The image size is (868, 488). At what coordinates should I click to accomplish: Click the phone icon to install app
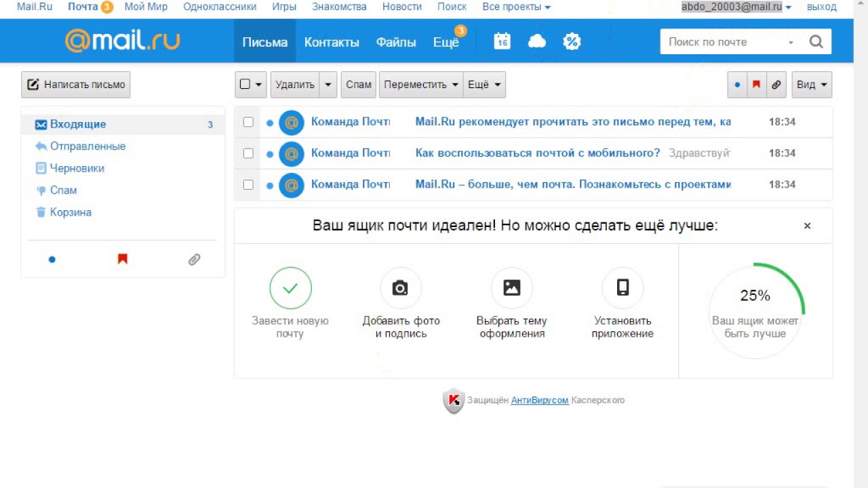(x=623, y=288)
